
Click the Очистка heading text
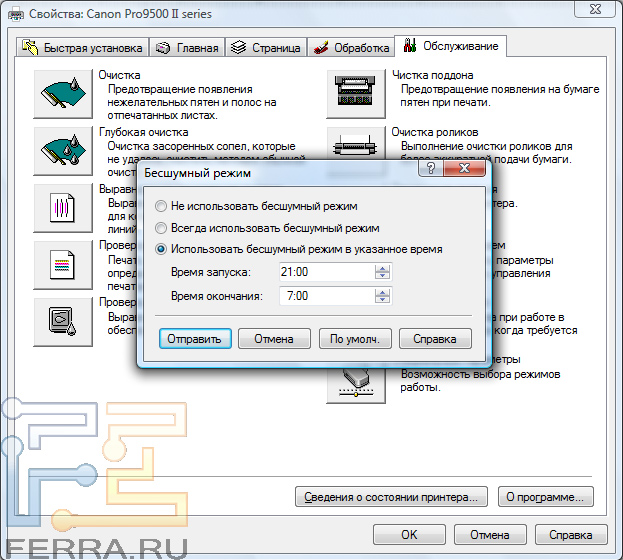119,75
